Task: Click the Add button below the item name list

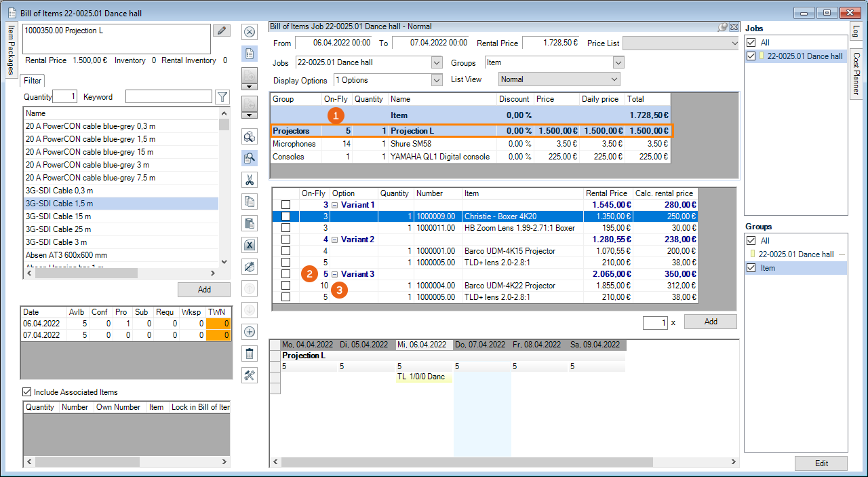Action: 203,290
